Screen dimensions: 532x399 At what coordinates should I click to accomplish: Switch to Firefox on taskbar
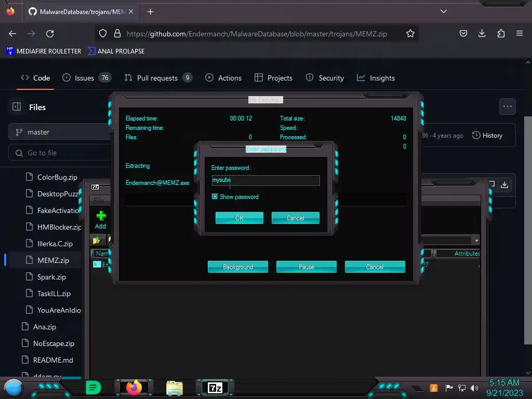click(x=134, y=388)
